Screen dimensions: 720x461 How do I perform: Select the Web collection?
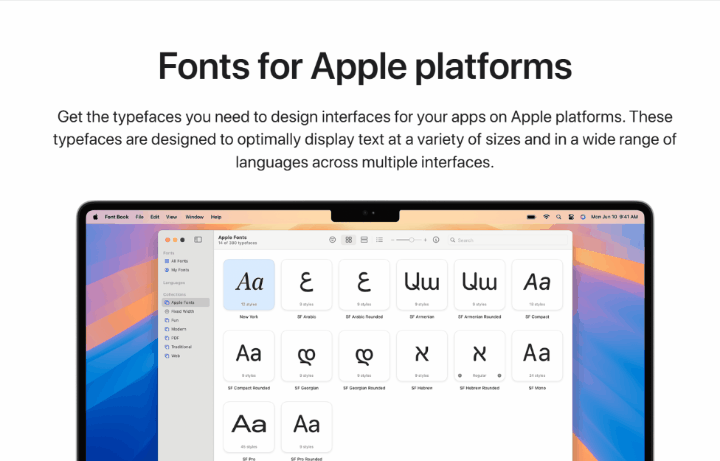186,356
